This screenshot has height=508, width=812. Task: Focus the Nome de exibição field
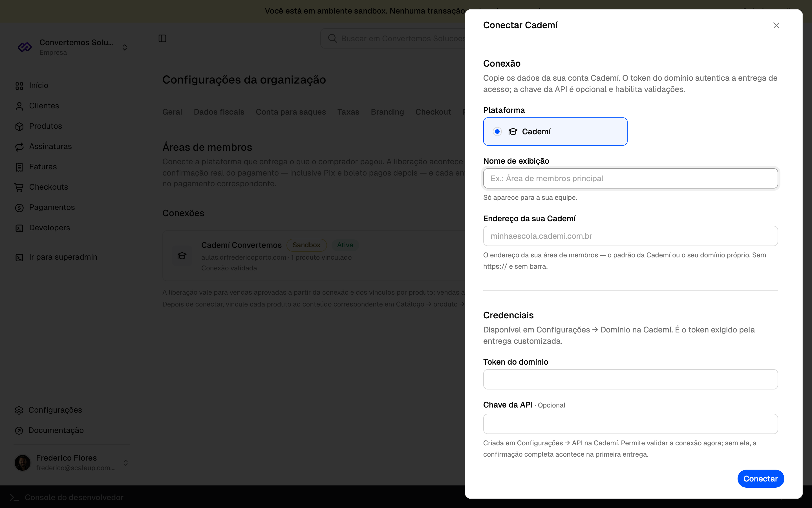pos(630,178)
